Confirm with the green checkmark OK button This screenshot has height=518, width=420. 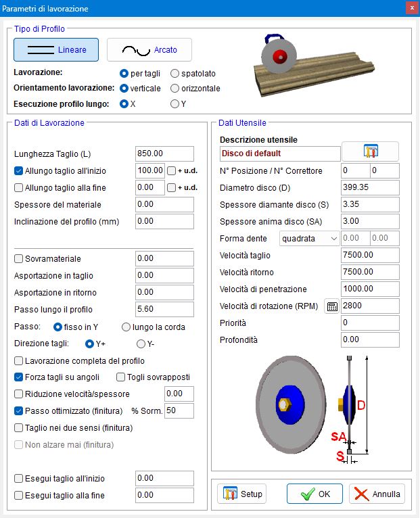[x=314, y=494]
